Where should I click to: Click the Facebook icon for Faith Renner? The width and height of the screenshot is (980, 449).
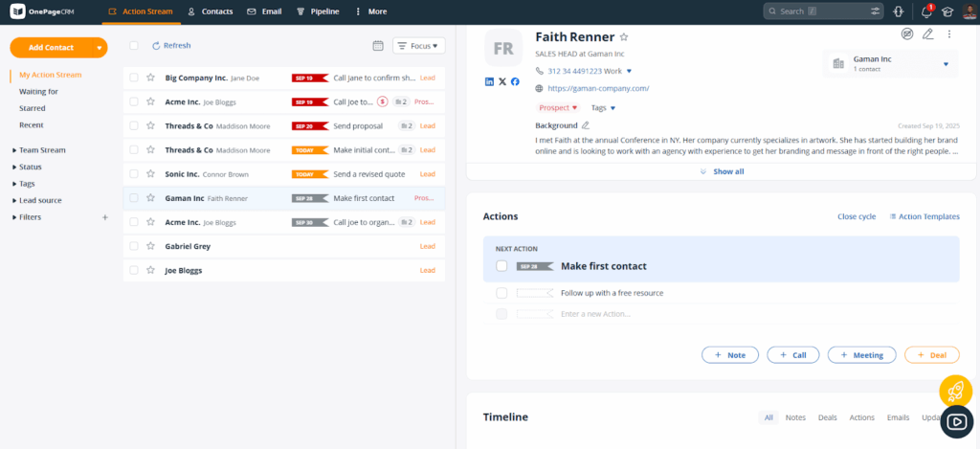coord(515,81)
